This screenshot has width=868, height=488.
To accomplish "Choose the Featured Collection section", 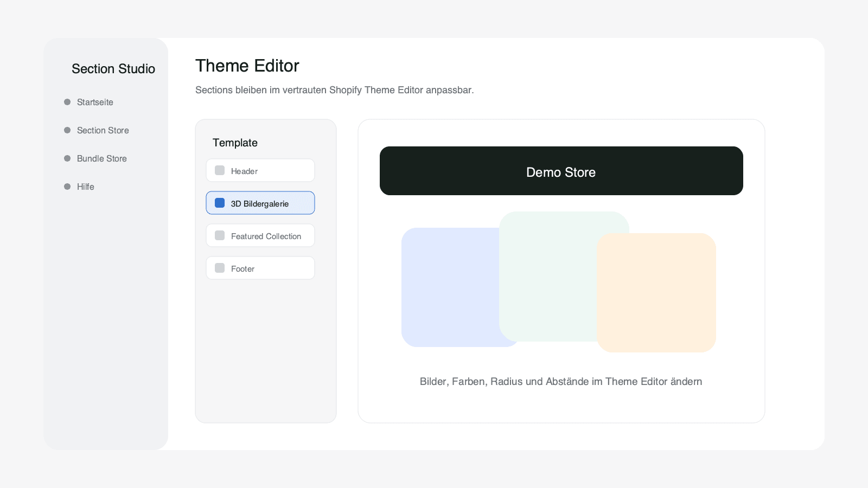I will [260, 235].
